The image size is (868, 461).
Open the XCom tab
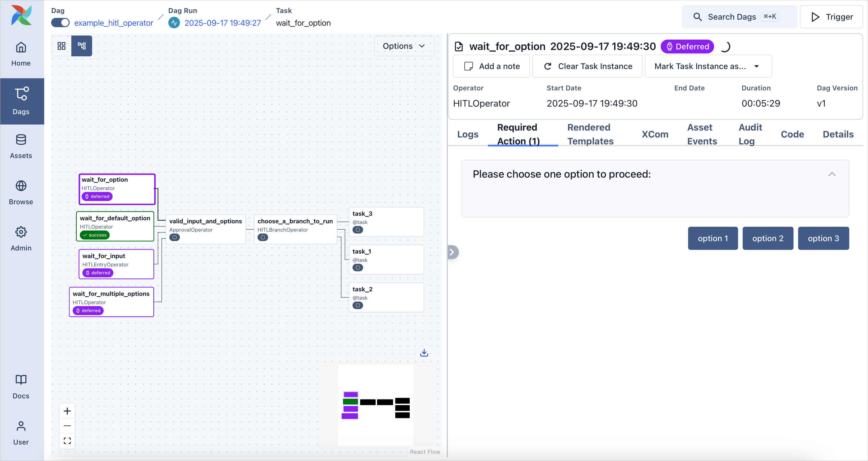pos(654,134)
